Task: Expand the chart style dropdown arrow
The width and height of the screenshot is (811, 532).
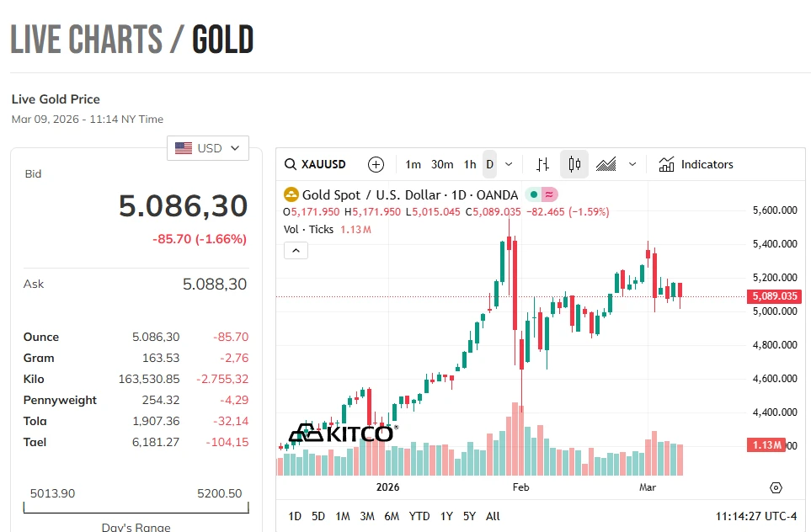Action: click(x=632, y=164)
